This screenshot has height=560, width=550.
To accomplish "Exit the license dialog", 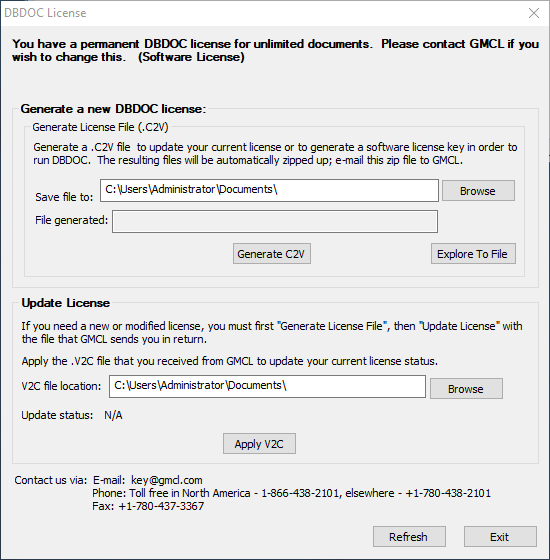I will pyautogui.click(x=500, y=537).
